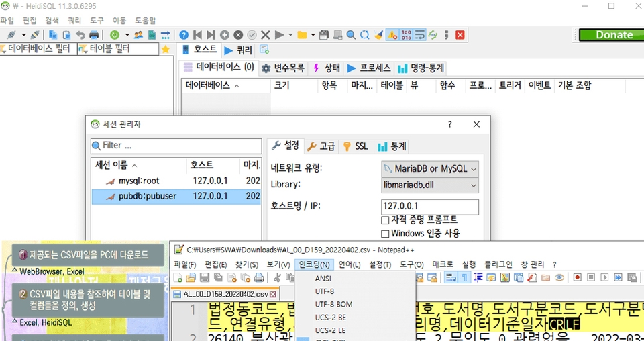The height and width of the screenshot is (341, 644).
Task: Select UTF-8 in the Notepad++ encoding menu
Action: [325, 291]
